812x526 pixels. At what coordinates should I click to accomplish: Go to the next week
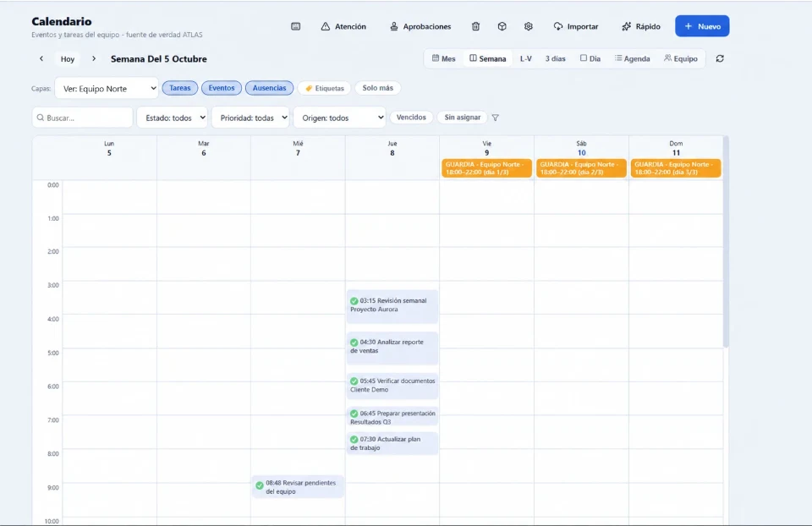click(x=94, y=58)
